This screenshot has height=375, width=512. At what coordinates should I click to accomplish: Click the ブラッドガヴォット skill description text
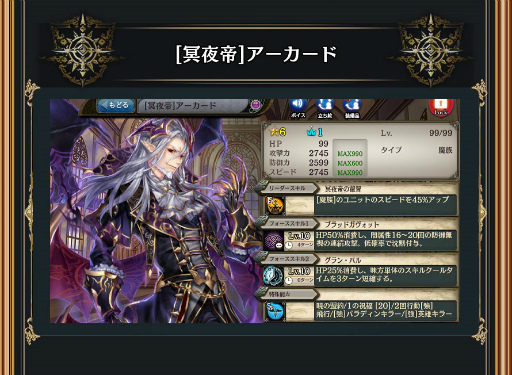pyautogui.click(x=385, y=239)
